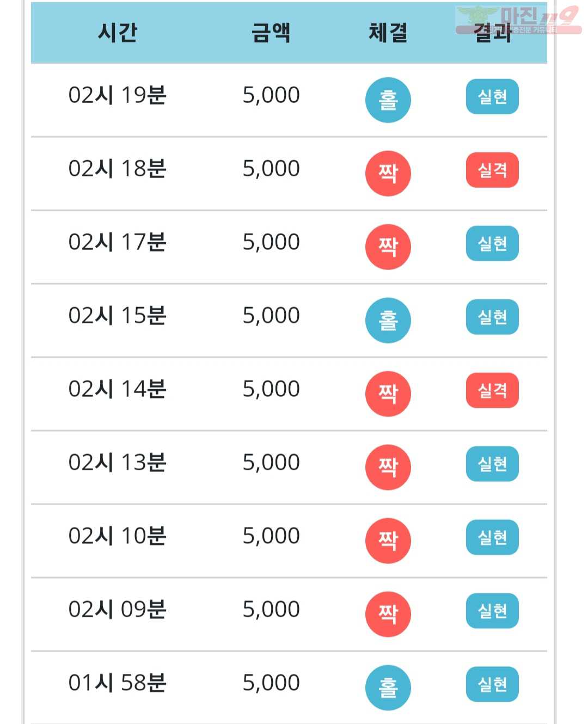Click the 홀 badge for 02시 19분
Image resolution: width=588 pixels, height=724 pixels.
[388, 100]
